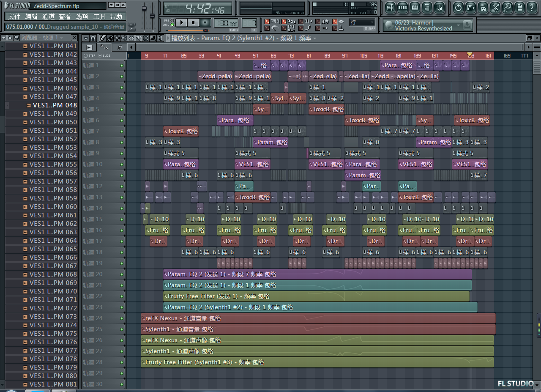Image resolution: width=541 pixels, height=392 pixels.
Task: Click the Export wave file icon
Action: pyautogui.click(x=483, y=8)
